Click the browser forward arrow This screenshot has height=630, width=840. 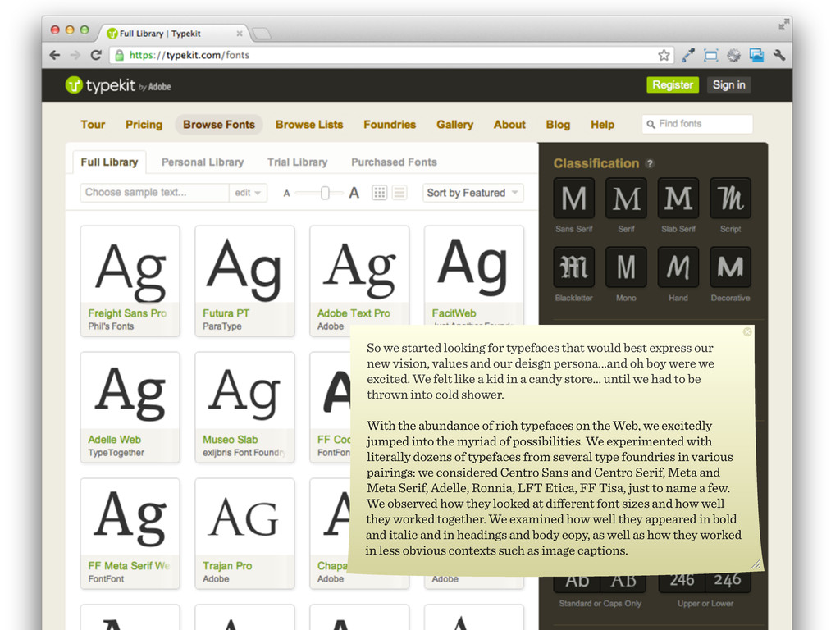click(x=75, y=55)
